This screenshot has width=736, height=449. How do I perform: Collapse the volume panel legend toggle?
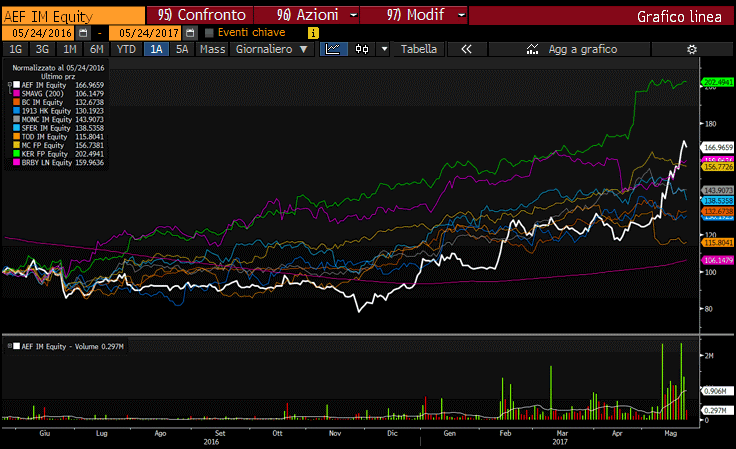pyautogui.click(x=9, y=346)
